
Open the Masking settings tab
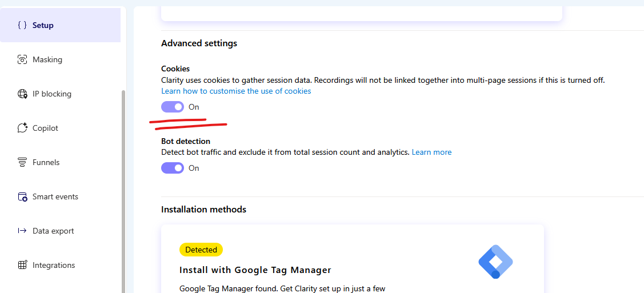[x=47, y=59]
